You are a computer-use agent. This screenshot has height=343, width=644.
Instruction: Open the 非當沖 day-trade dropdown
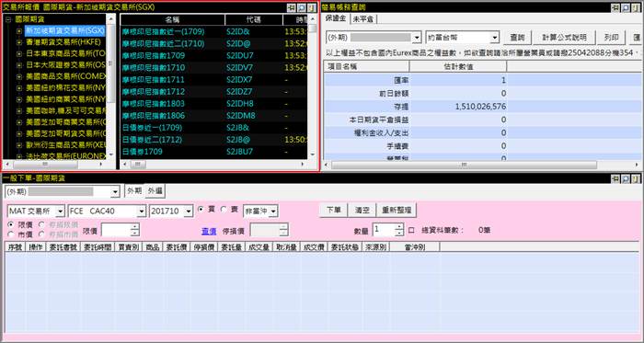273,212
